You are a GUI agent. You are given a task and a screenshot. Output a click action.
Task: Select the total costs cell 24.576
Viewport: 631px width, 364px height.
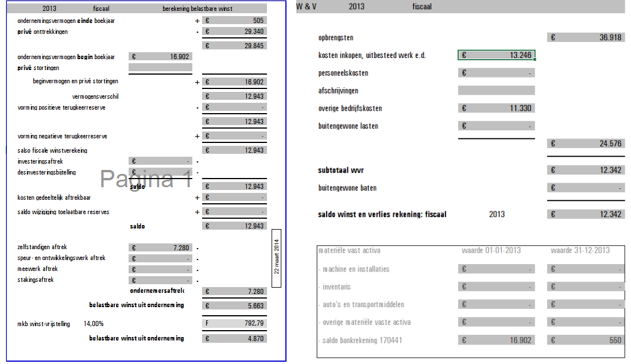[586, 144]
